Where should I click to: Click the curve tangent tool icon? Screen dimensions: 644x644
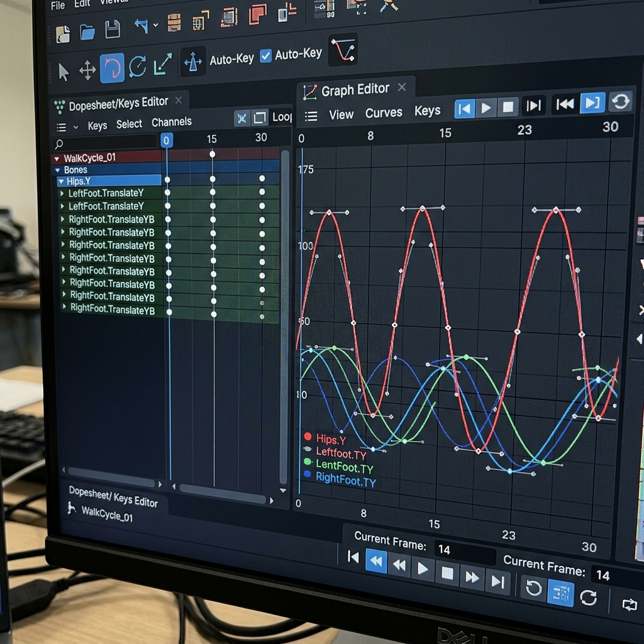(343, 50)
